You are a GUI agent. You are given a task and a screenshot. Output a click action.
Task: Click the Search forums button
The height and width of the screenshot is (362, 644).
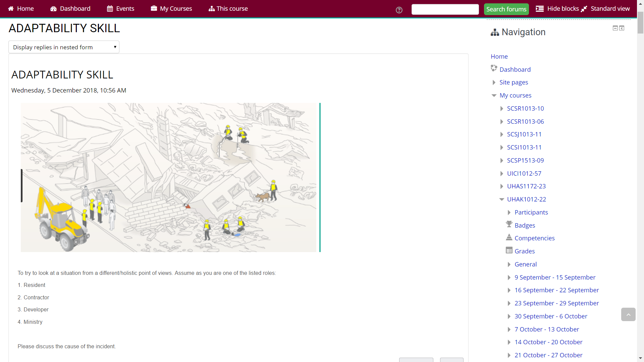click(506, 9)
